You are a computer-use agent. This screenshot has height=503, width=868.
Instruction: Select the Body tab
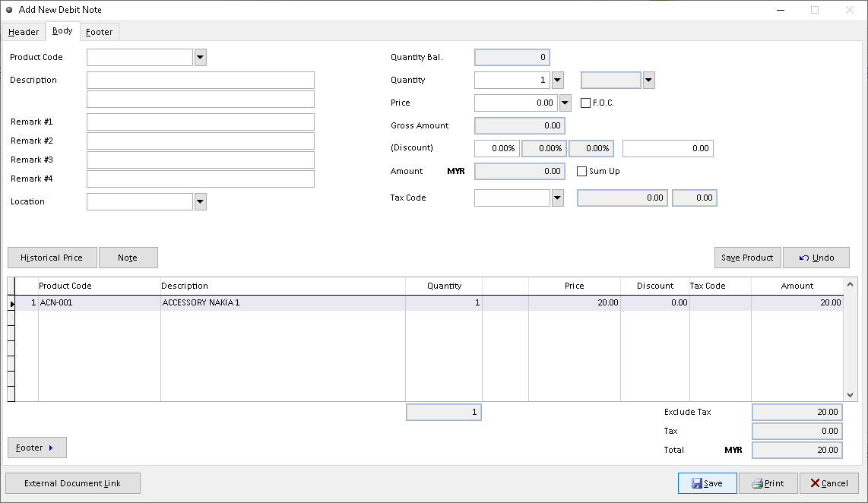tap(62, 31)
